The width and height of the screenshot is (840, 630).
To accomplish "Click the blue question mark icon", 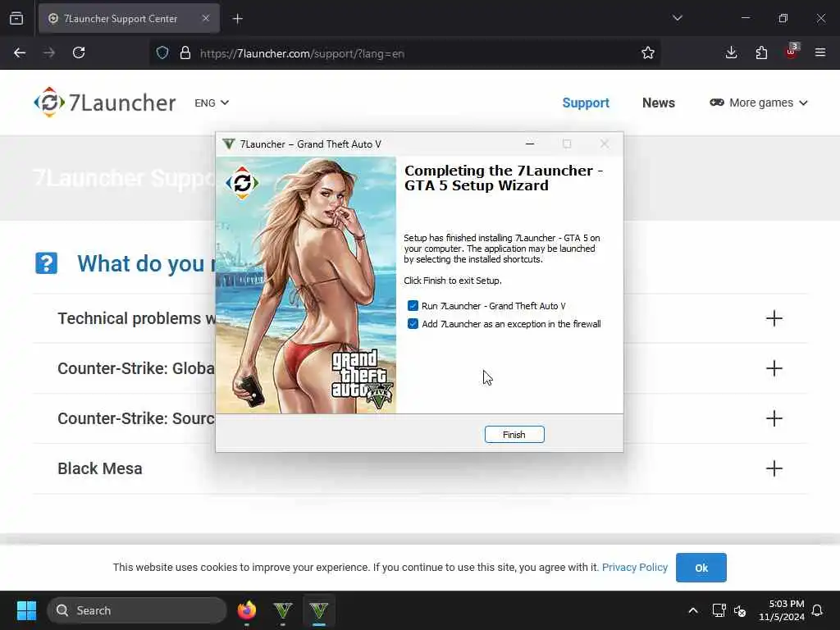I will [x=46, y=263].
